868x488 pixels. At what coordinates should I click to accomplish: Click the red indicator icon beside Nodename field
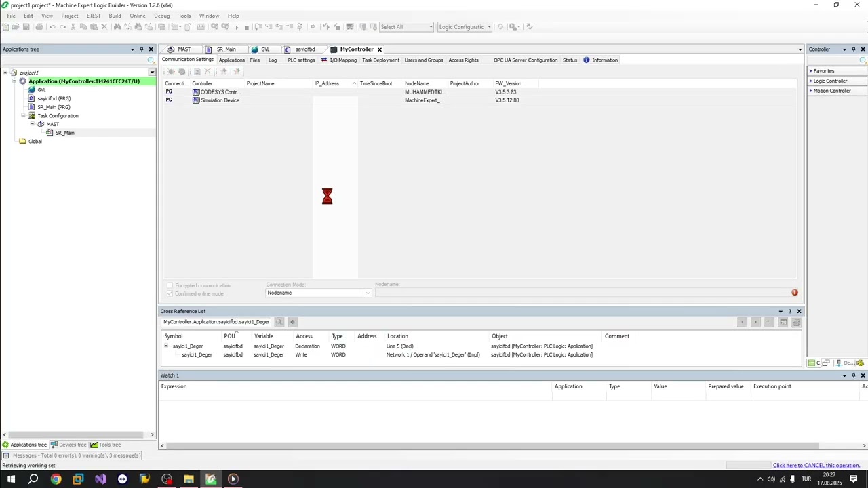click(x=794, y=293)
